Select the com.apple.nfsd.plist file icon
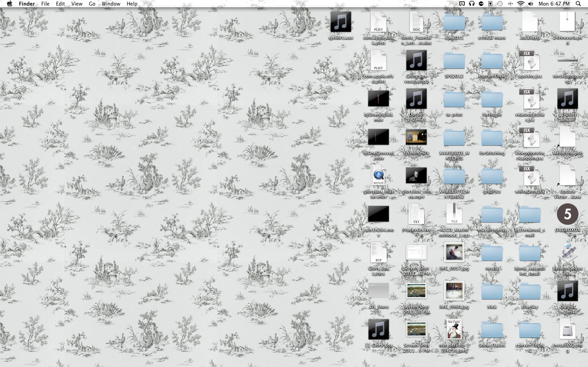588x367 pixels. (x=378, y=60)
